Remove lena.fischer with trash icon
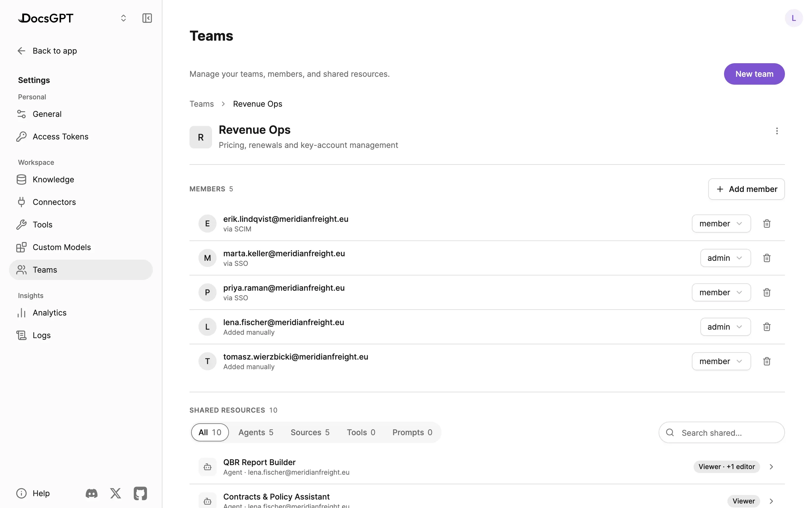 click(x=767, y=327)
